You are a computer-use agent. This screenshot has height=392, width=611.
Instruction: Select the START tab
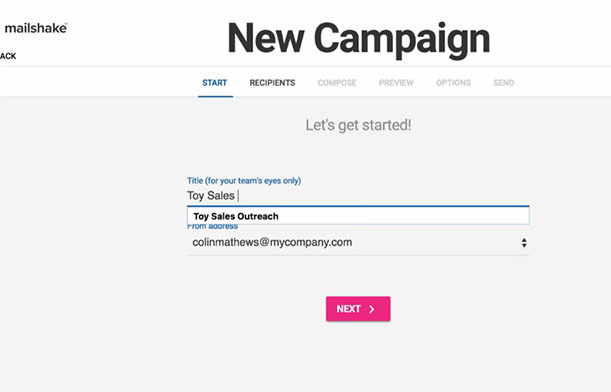(215, 83)
